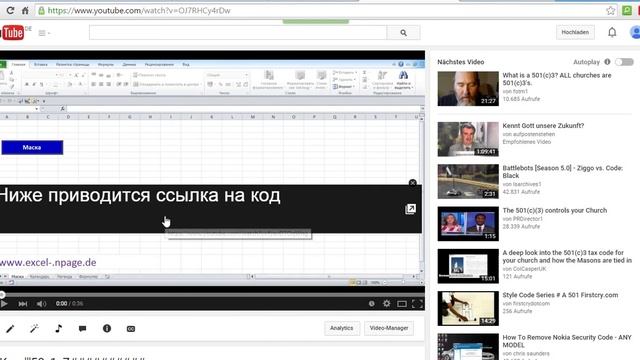This screenshot has height=360, width=640.
Task: Bookmark this page with the star icon
Action: (610, 11)
